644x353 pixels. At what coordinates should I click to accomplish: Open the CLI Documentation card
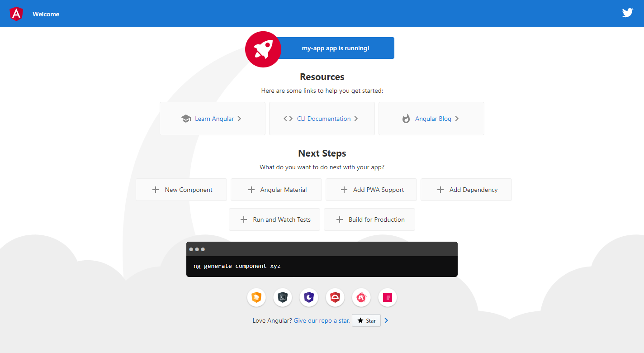[x=322, y=119]
